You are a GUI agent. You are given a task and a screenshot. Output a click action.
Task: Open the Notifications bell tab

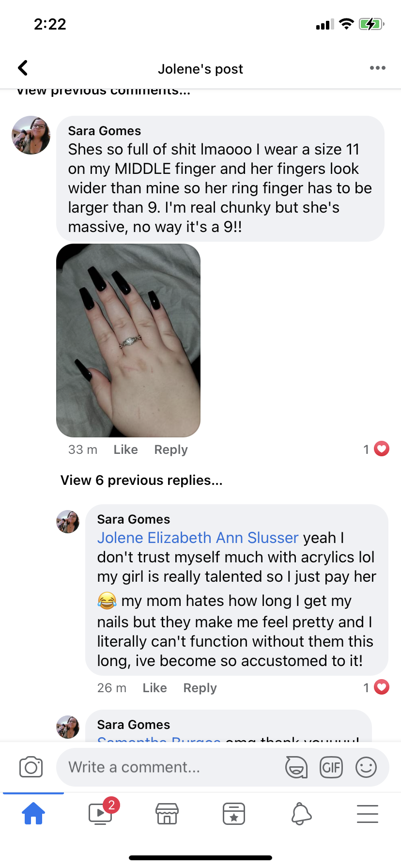(301, 813)
